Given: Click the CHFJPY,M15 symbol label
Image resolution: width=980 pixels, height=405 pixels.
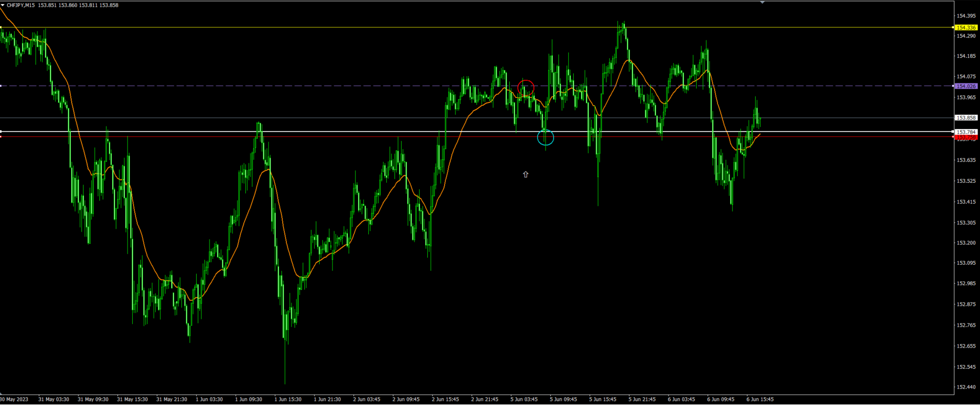Looking at the screenshot, I should pos(20,5).
